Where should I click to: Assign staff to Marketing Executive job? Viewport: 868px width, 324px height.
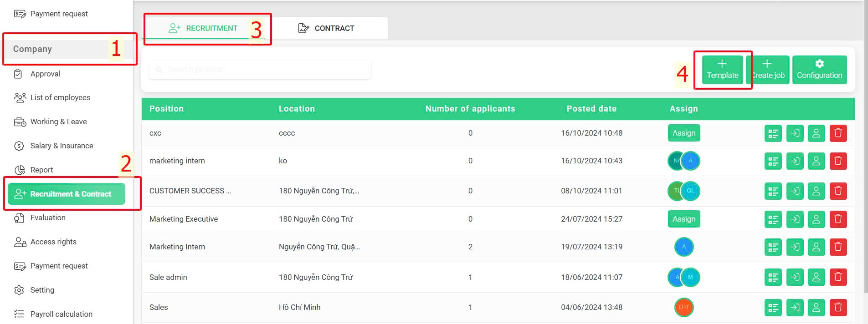tap(684, 219)
